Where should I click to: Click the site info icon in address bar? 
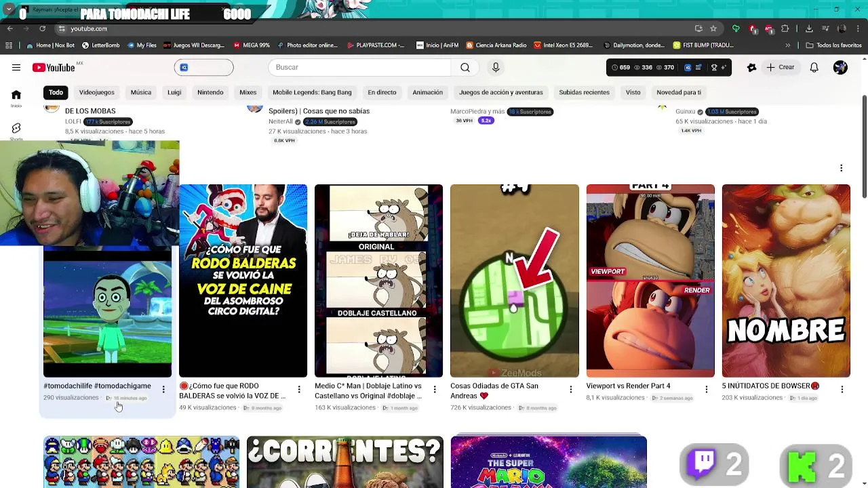62,28
